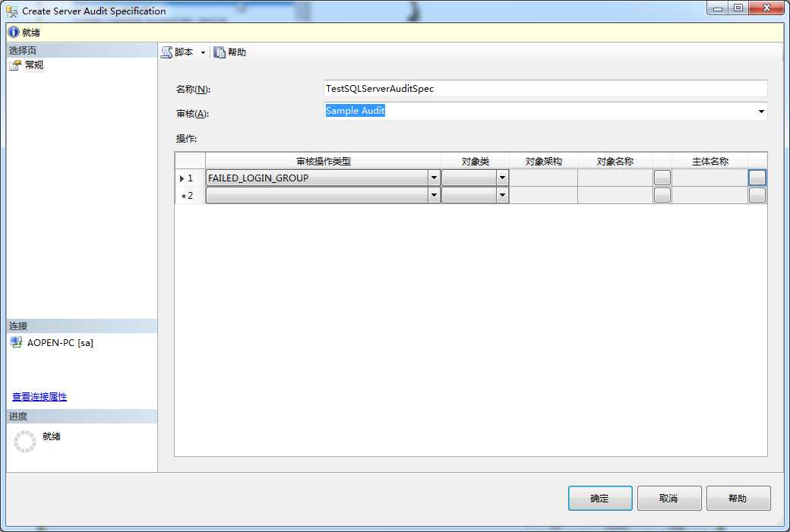Viewport: 790px width, 532px height.
Task: Click the Help (帮助) toolbar icon
Action: (x=220, y=52)
